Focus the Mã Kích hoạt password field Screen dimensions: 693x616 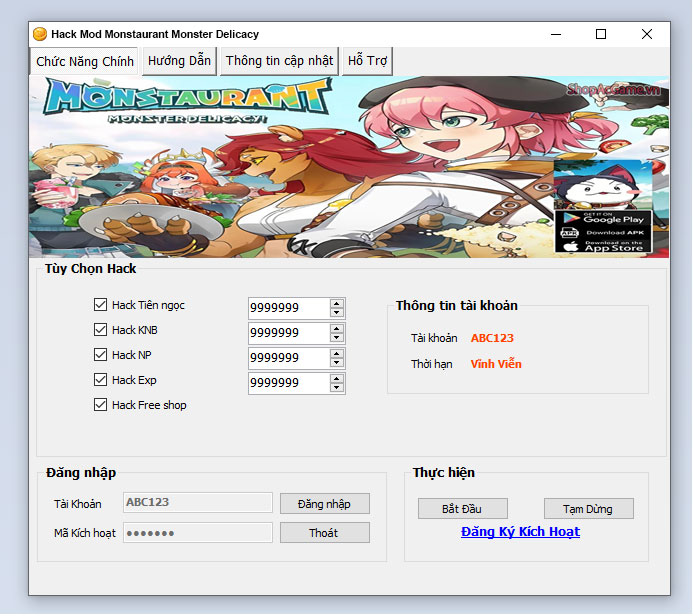tap(198, 532)
